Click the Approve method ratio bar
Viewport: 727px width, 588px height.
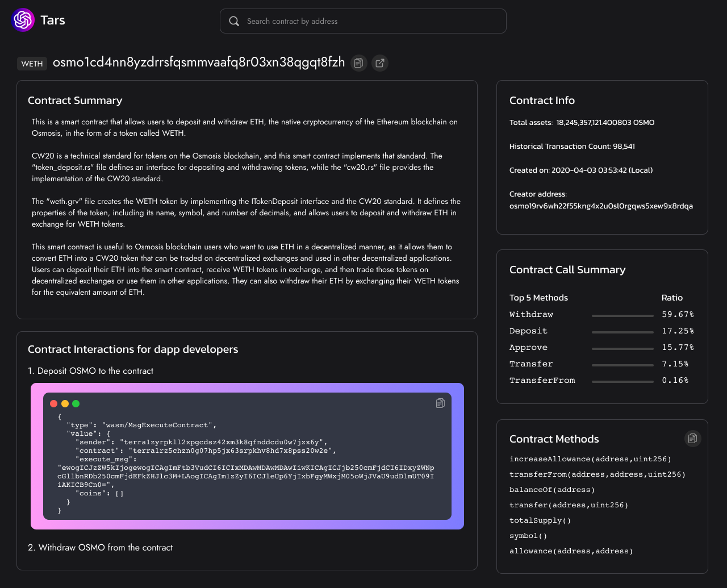(622, 348)
